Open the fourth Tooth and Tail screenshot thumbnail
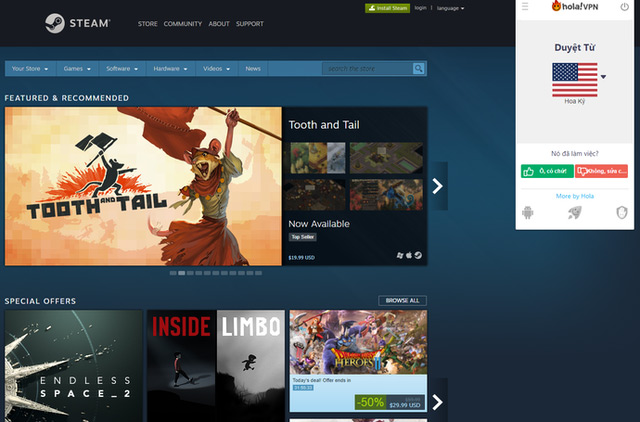Image resolution: width=640 pixels, height=422 pixels. [x=386, y=195]
